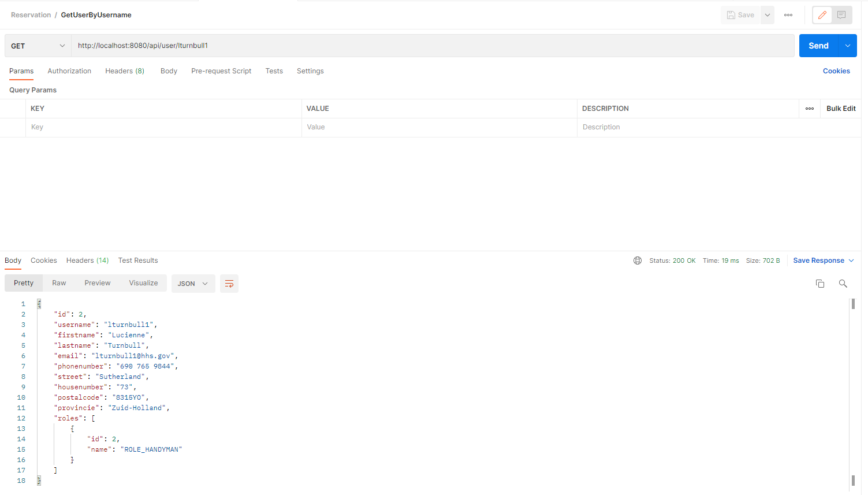Open the Headers (8) request tab
868x495 pixels.
125,71
